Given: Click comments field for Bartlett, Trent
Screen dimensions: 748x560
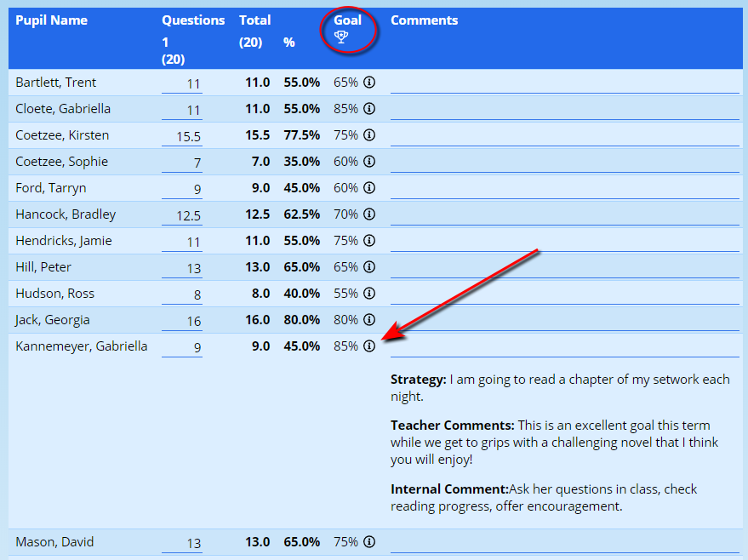Looking at the screenshot, I should pos(564,83).
